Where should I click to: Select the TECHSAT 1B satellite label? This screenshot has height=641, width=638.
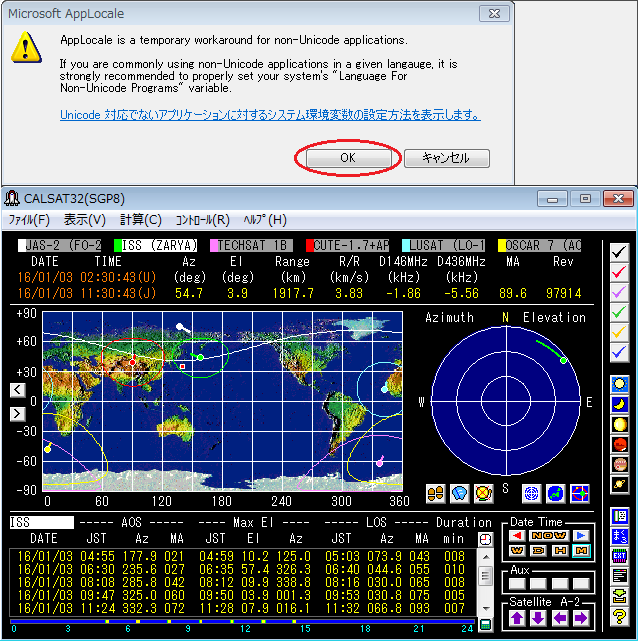(x=251, y=245)
